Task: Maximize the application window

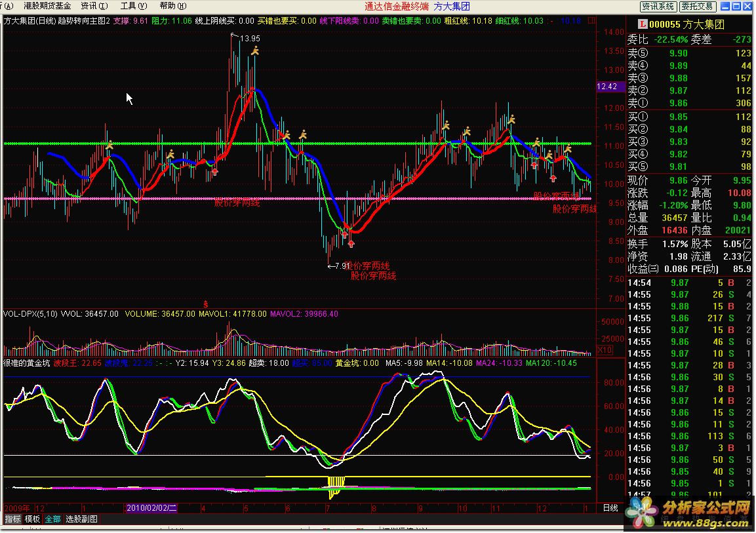Action: pos(736,7)
